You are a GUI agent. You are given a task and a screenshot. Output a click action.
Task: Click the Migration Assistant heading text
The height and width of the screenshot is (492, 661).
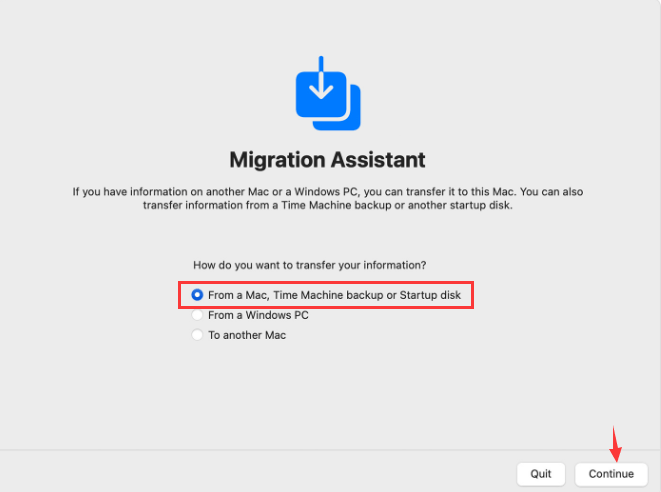(x=328, y=160)
